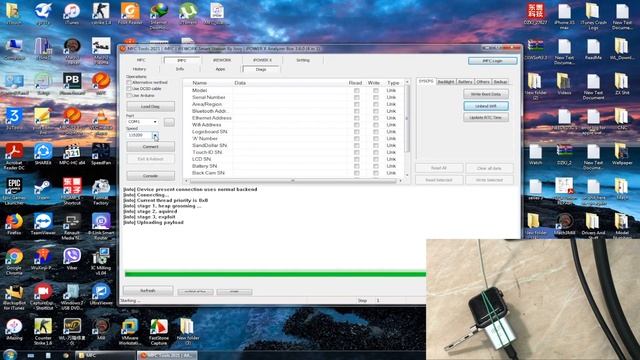Image resolution: width=640 pixels, height=360 pixels.
Task: Check the Read box for Wifi Address row
Action: (x=356, y=125)
